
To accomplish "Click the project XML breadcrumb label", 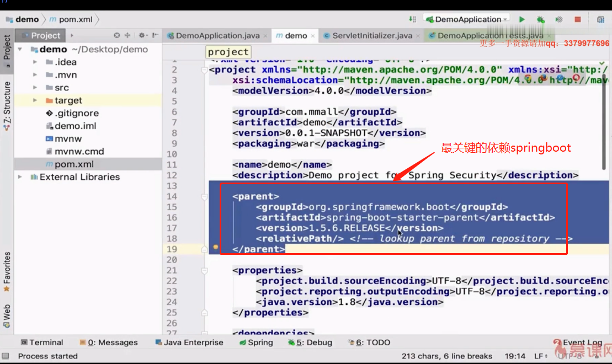I will (228, 52).
